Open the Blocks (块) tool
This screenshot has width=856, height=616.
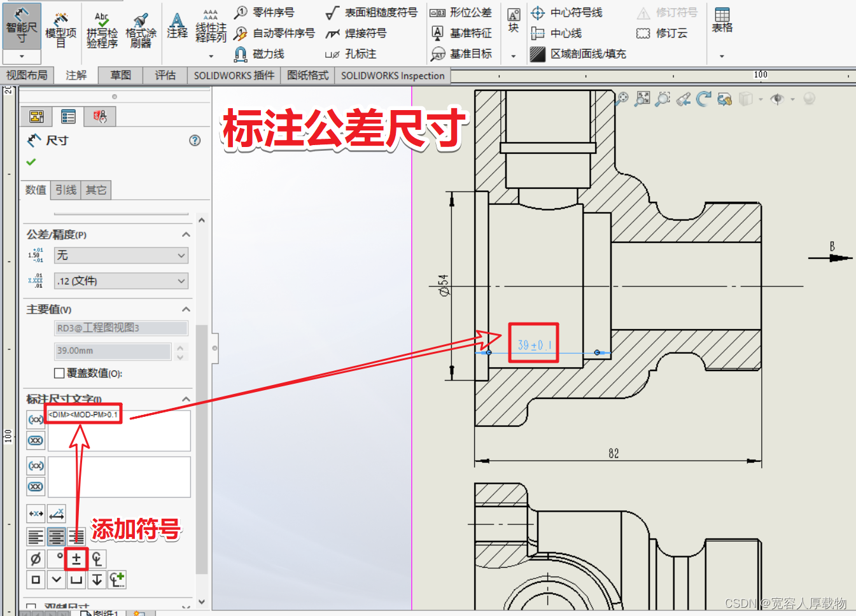click(x=514, y=20)
